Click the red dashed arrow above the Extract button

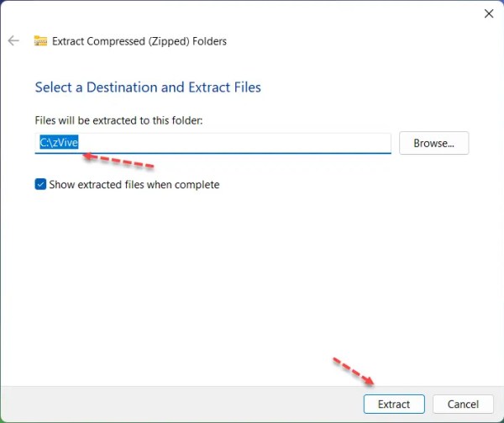[354, 371]
